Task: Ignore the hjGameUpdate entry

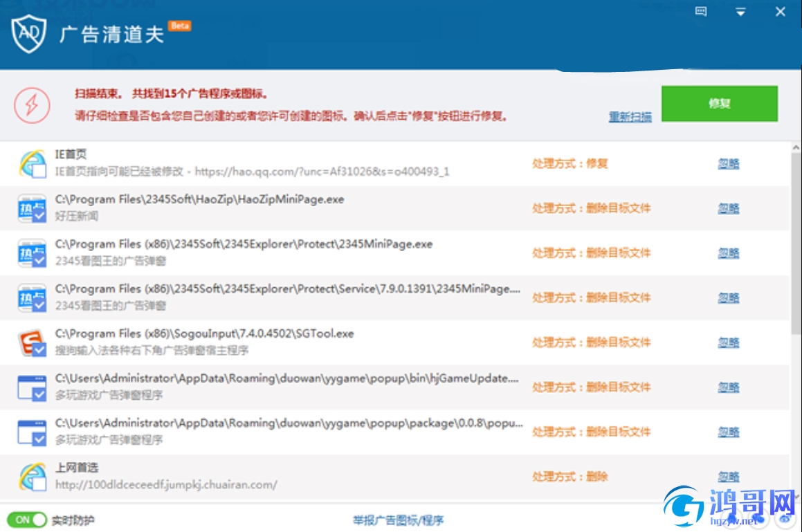Action: click(x=729, y=387)
